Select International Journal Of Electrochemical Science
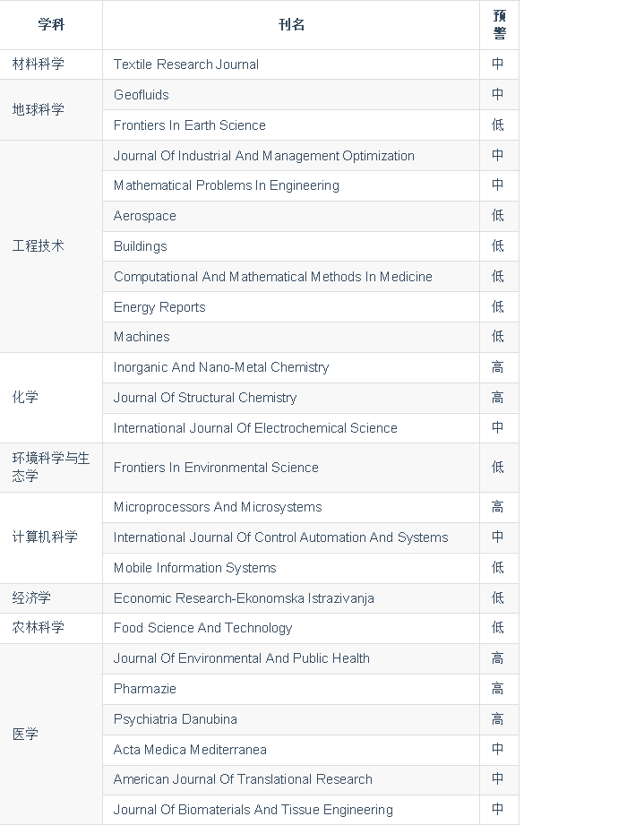The image size is (644, 825). [x=255, y=428]
